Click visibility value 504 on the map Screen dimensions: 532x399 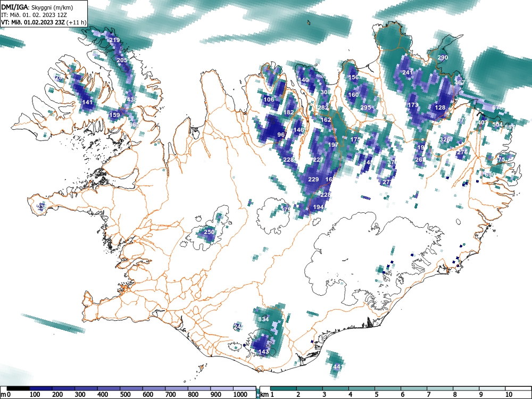point(497,124)
